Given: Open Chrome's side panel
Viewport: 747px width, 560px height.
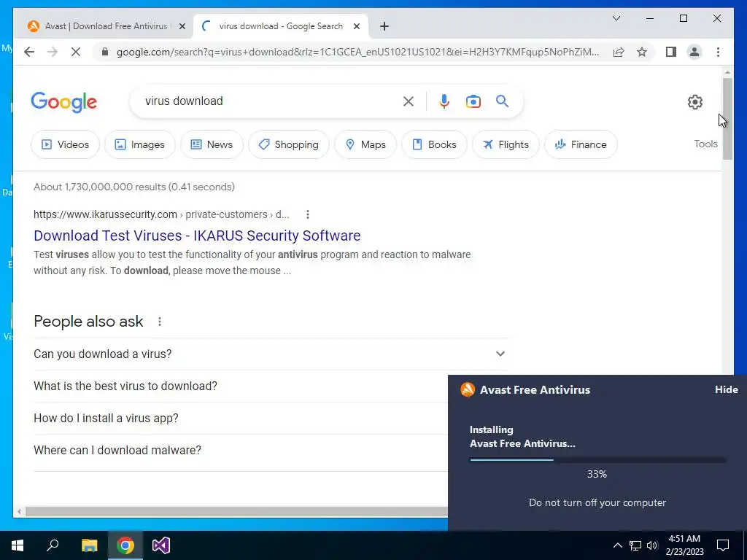Looking at the screenshot, I should [x=671, y=52].
